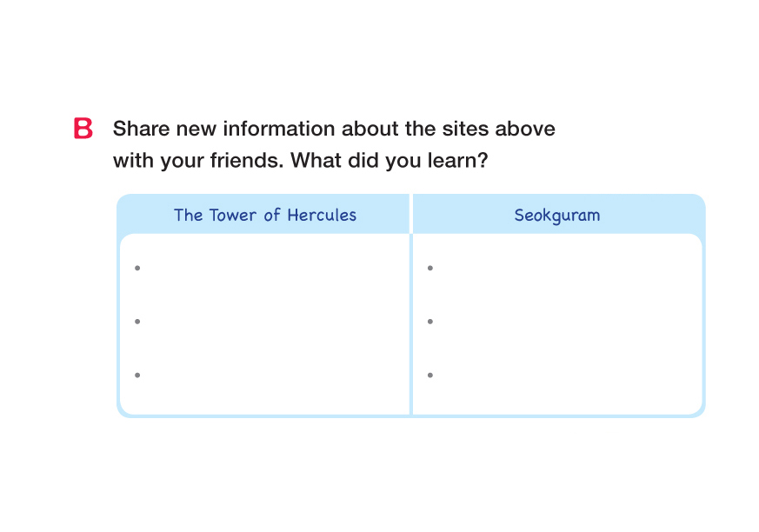Screen dimensions: 759x532
Task: Click the blank line beside third Tower of Hercules bullet
Action: click(x=270, y=376)
